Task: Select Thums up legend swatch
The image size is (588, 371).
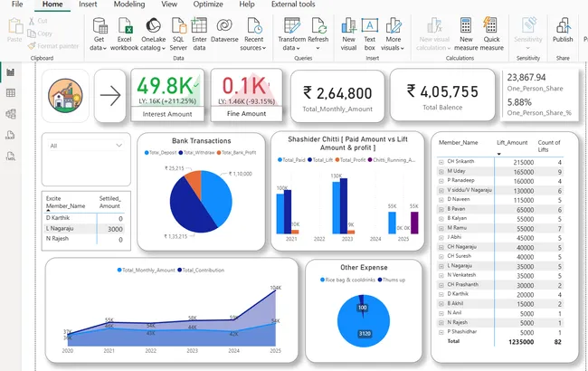Action: (x=380, y=280)
